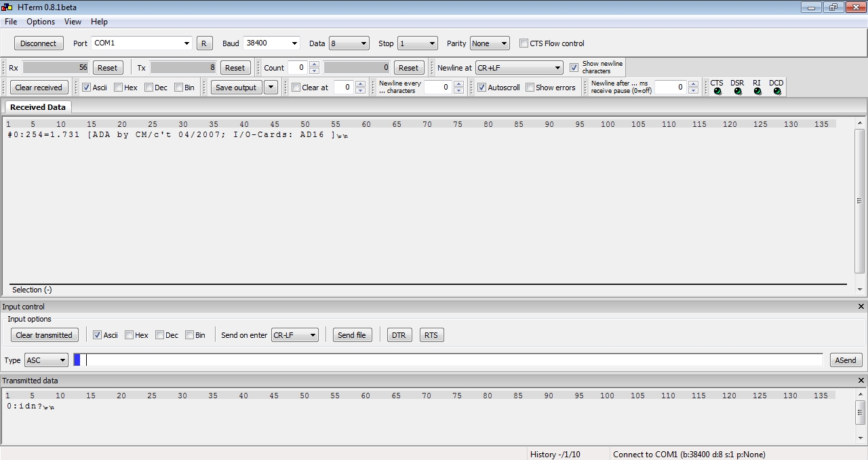This screenshot has width=868, height=460.
Task: Open the Baud rate dropdown
Action: (271, 43)
